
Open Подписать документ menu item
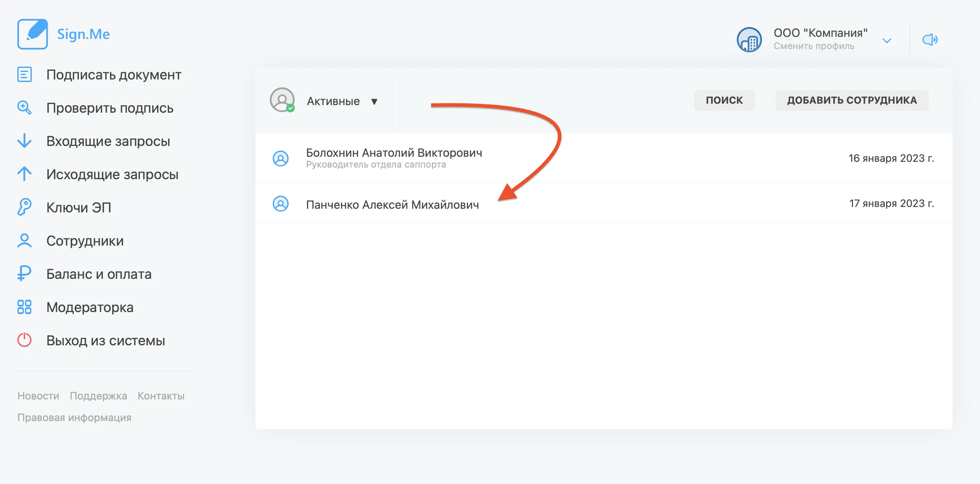click(113, 75)
